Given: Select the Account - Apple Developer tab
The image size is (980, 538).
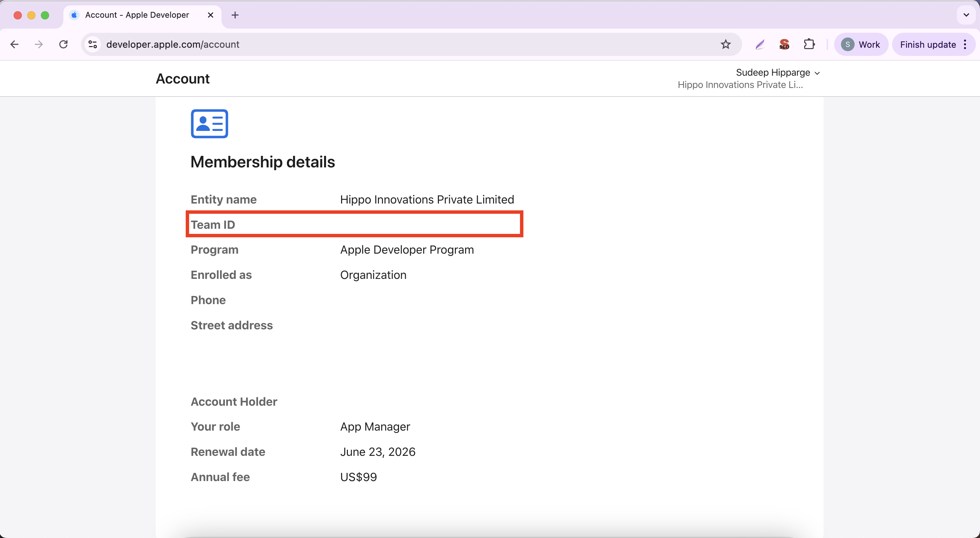Looking at the screenshot, I should tap(137, 15).
